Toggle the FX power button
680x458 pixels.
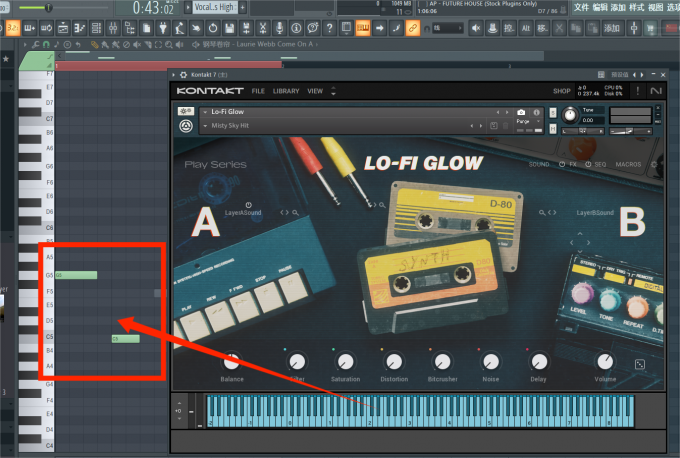[x=562, y=164]
